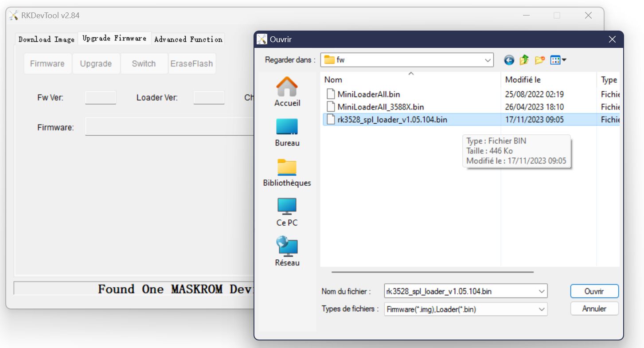Select the file name MiniLoaderAll.bin
The height and width of the screenshot is (348, 644).
coord(369,94)
